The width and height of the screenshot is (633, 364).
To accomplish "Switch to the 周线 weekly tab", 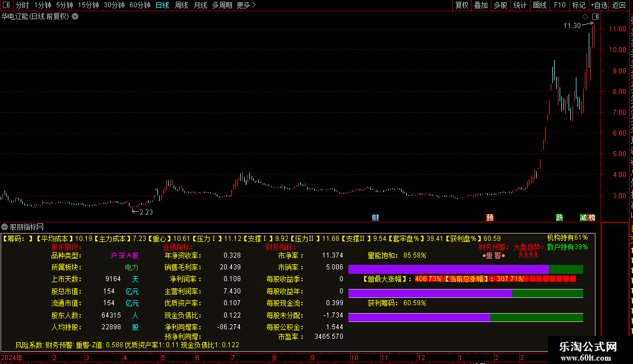I will 181,5.
